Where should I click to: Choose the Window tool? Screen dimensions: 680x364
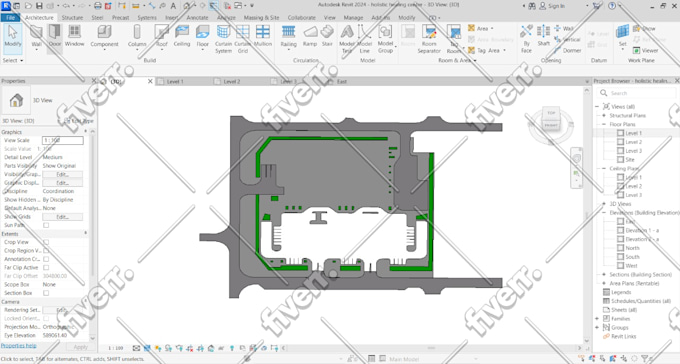point(74,36)
